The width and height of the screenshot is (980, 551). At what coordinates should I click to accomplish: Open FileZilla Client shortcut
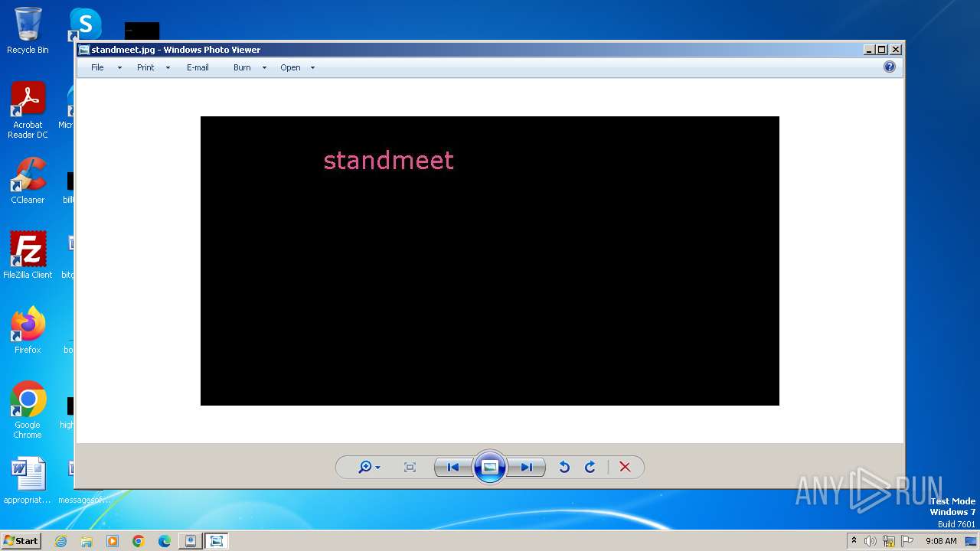(28, 255)
